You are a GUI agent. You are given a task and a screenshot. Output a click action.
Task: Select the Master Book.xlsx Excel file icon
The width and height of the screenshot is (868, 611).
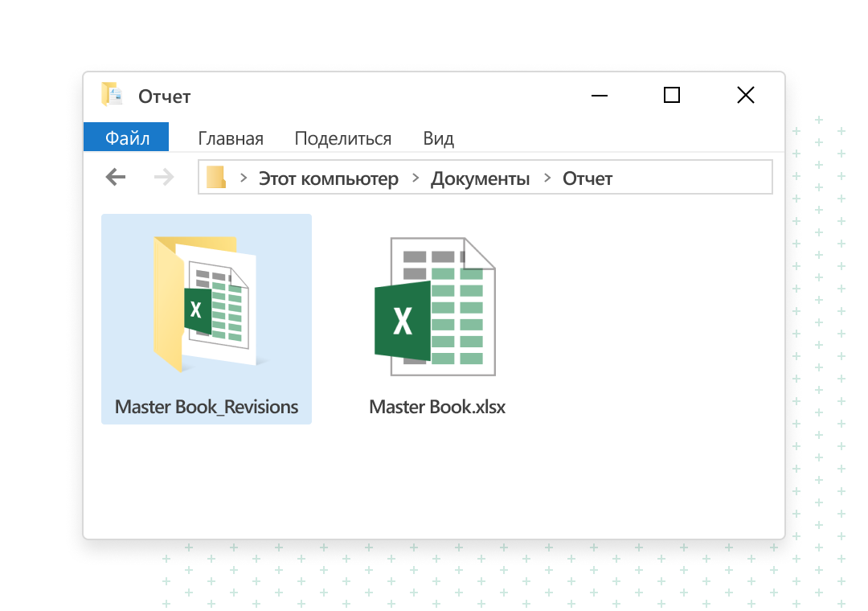tap(436, 307)
